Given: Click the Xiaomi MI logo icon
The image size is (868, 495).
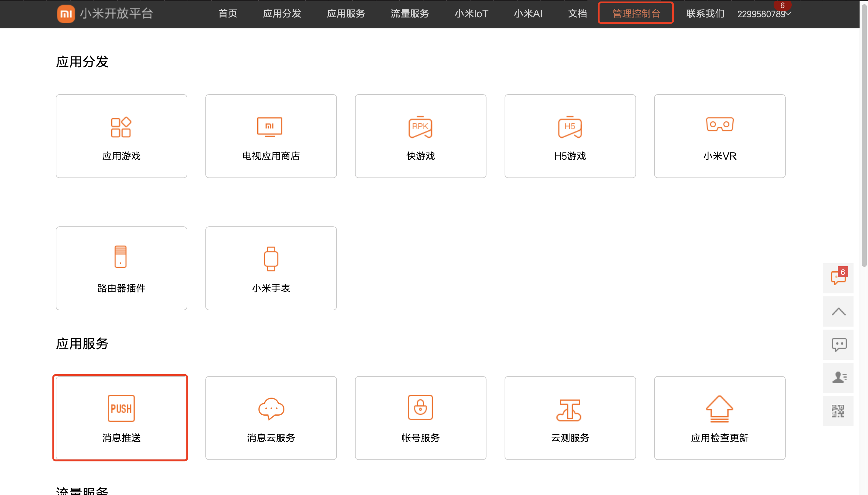Looking at the screenshot, I should click(x=66, y=14).
